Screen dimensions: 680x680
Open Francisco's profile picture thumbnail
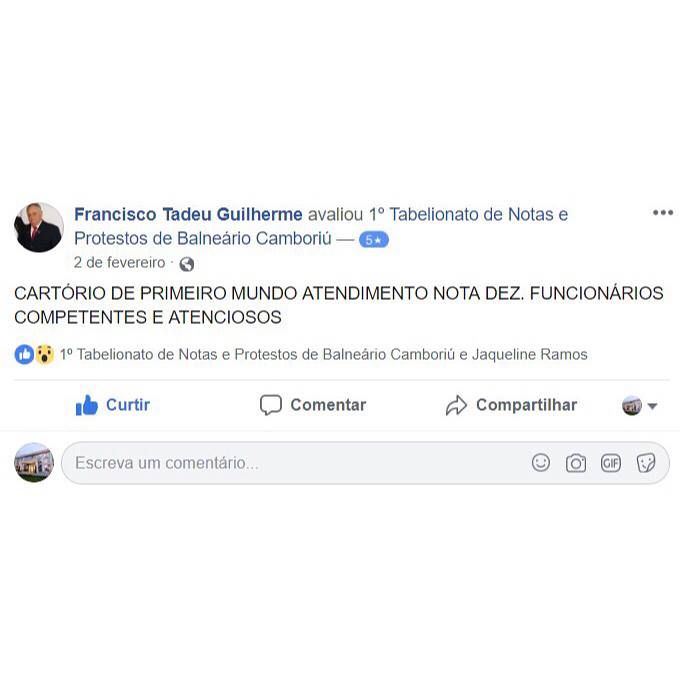coord(39,227)
